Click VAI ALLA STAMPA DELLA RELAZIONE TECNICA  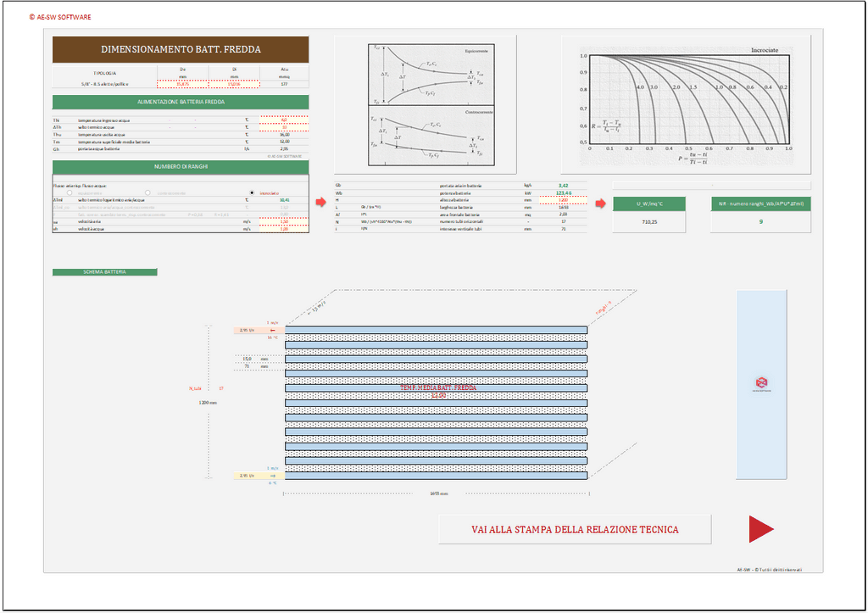pos(575,529)
